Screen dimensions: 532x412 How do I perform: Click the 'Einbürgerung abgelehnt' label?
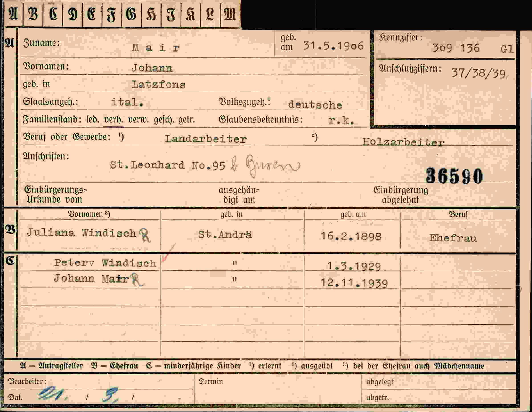(401, 195)
